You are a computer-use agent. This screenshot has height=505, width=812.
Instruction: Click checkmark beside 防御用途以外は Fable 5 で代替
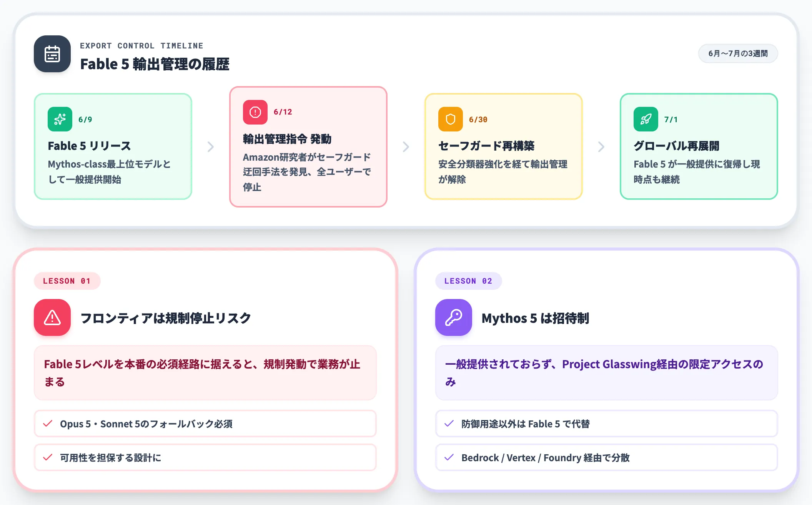click(x=449, y=424)
